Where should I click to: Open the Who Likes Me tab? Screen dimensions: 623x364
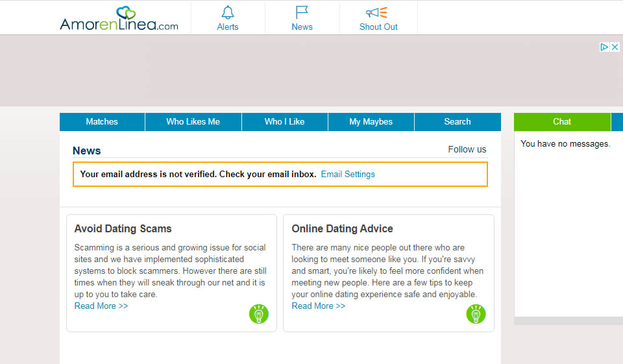[193, 121]
